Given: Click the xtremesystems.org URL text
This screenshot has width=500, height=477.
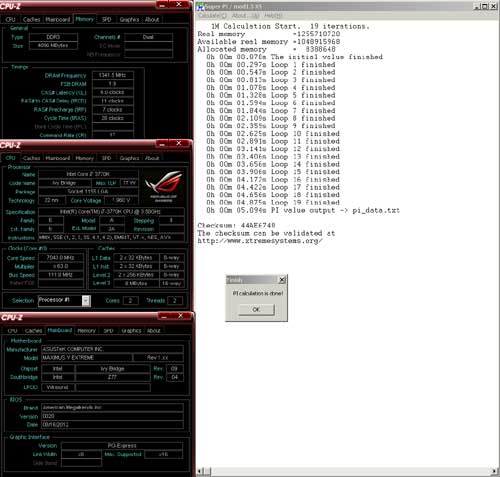Looking at the screenshot, I should [x=260, y=241].
